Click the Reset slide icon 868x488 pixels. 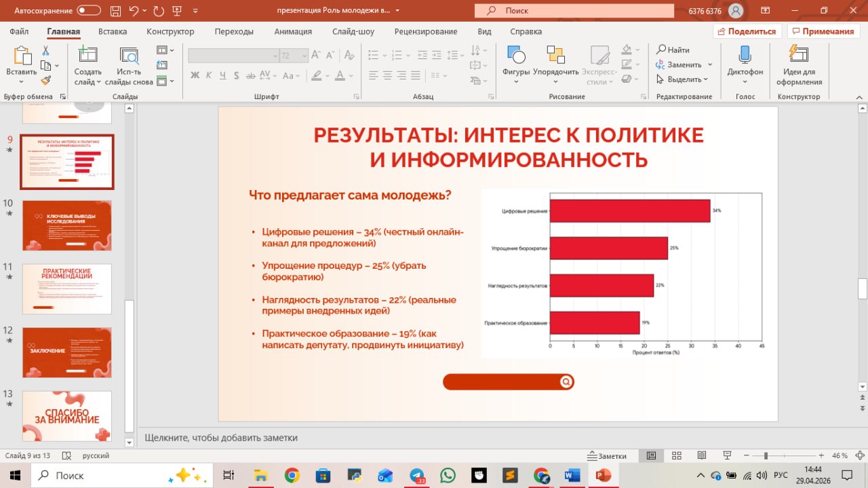(x=161, y=65)
